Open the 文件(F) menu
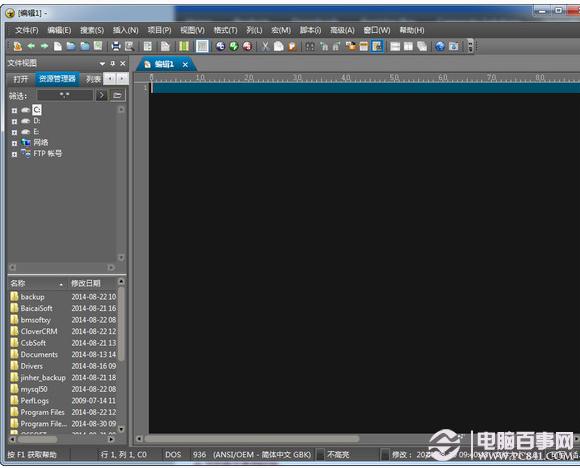This screenshot has height=468, width=580. 27,30
